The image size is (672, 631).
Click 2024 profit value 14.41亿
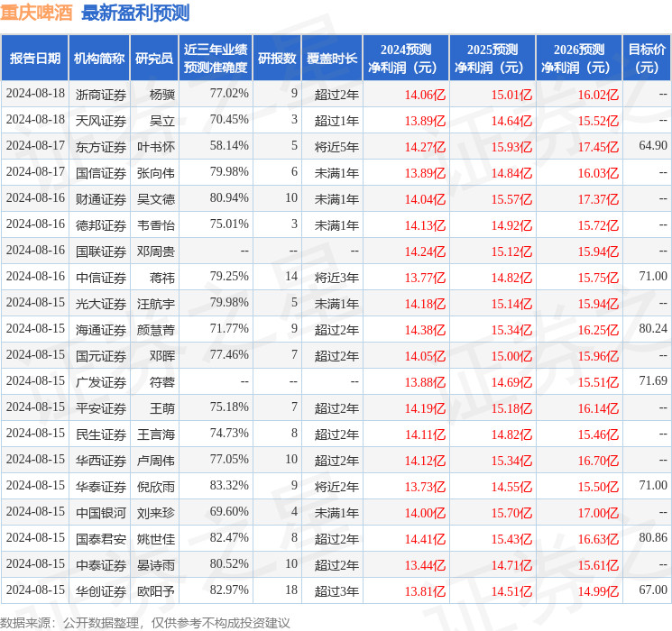[425, 539]
